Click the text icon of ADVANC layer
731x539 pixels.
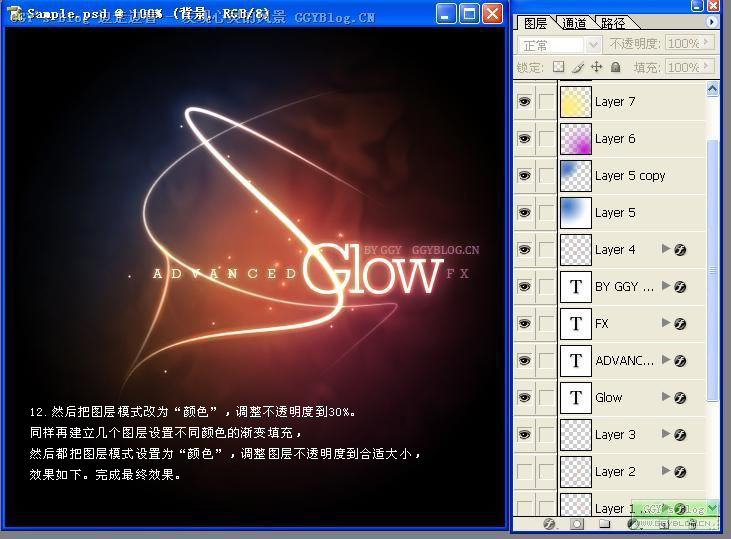pos(576,360)
